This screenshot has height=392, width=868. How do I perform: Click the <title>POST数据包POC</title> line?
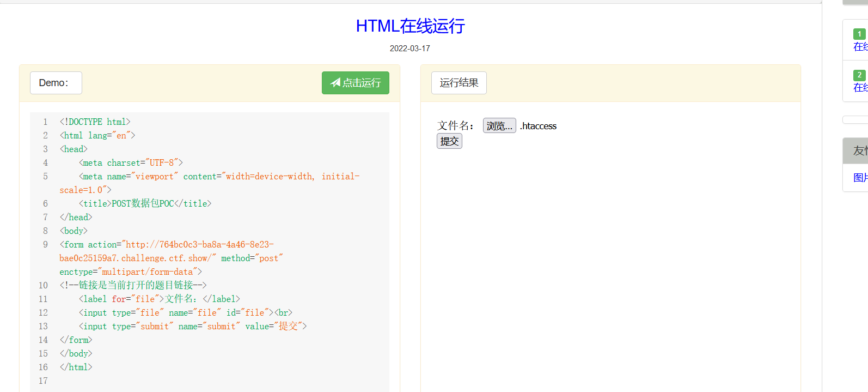(145, 203)
